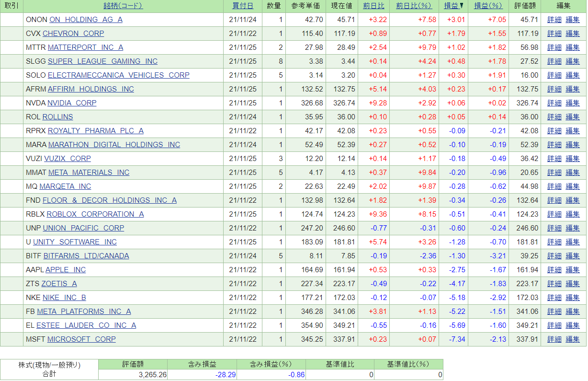Image resolution: width=588 pixels, height=381 pixels.
Task: Open MICROSOFT_CORP stock link
Action: pyautogui.click(x=81, y=339)
